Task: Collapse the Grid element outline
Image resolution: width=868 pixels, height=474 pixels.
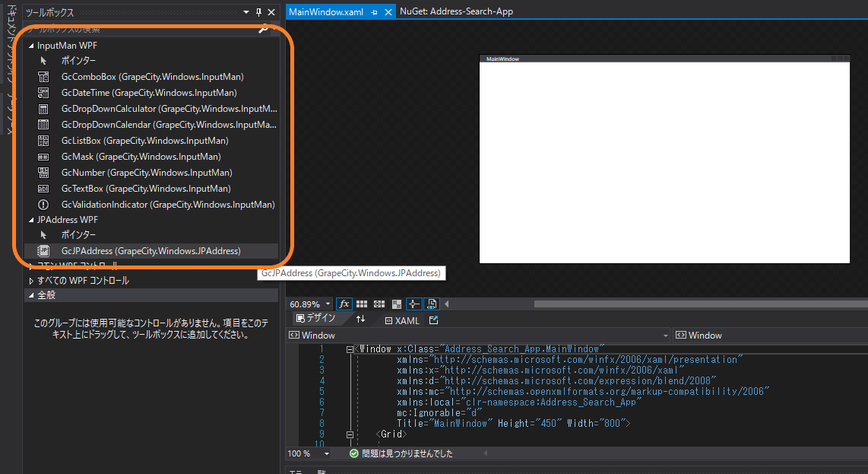Action: click(350, 434)
